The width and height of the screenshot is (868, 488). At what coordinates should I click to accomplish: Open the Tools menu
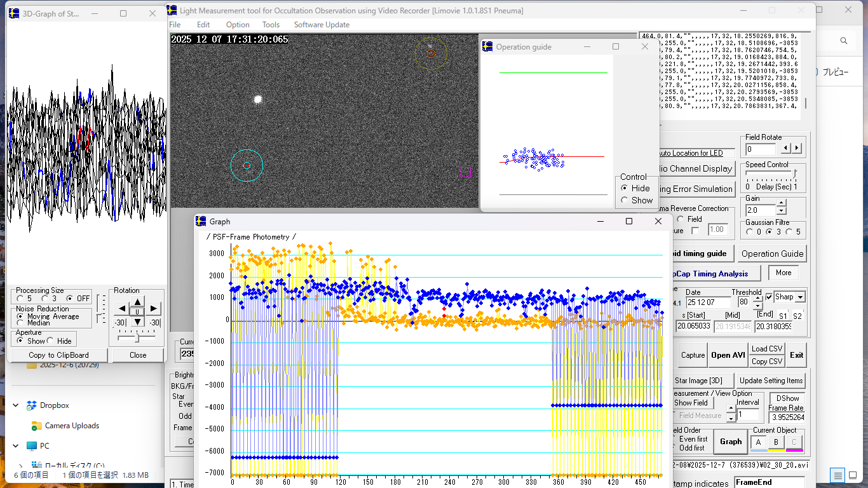(x=271, y=25)
